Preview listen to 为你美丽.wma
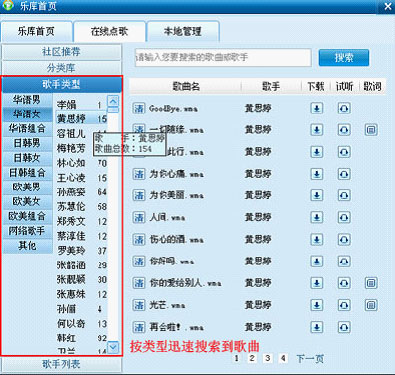395x375 pixels. 344,195
